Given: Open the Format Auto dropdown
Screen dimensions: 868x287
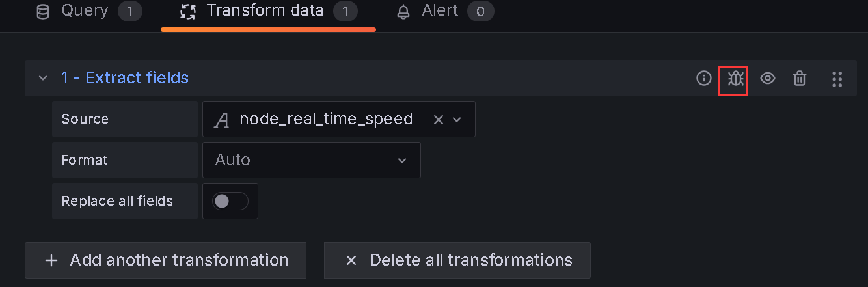Looking at the screenshot, I should point(311,160).
